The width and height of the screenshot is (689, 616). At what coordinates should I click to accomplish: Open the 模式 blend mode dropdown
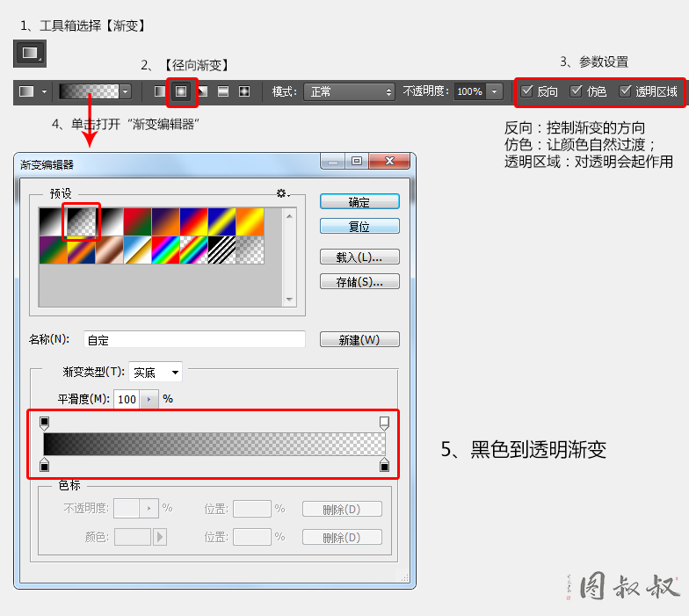[350, 91]
